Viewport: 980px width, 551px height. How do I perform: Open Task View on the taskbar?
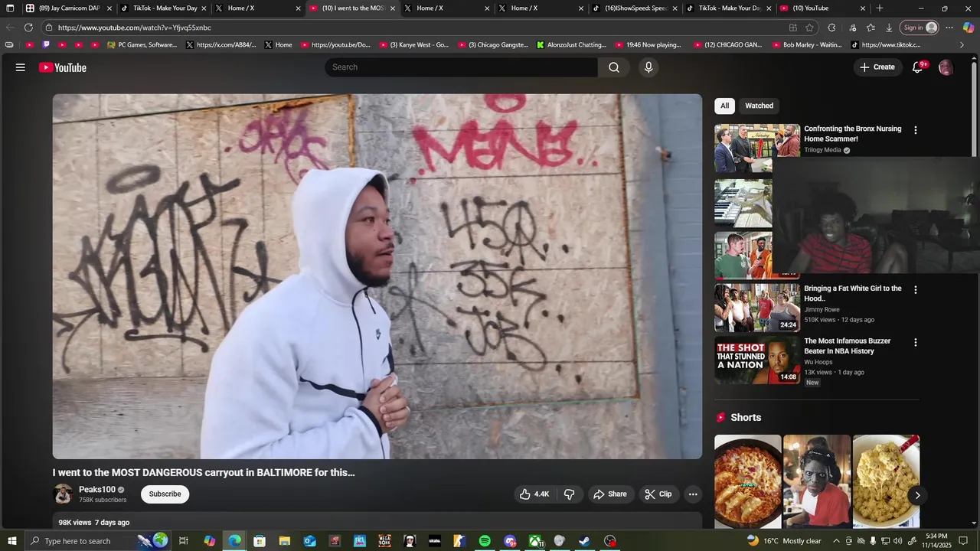pos(184,541)
